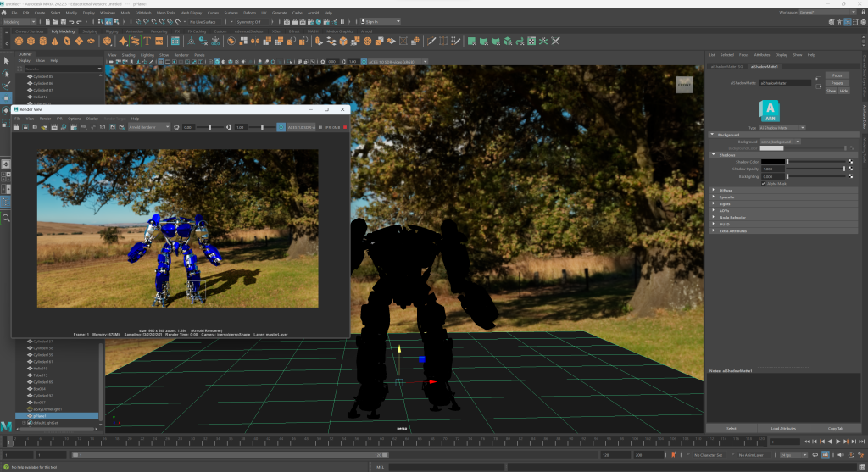The width and height of the screenshot is (868, 472).
Task: Click the play forward timeline button
Action: click(837, 441)
